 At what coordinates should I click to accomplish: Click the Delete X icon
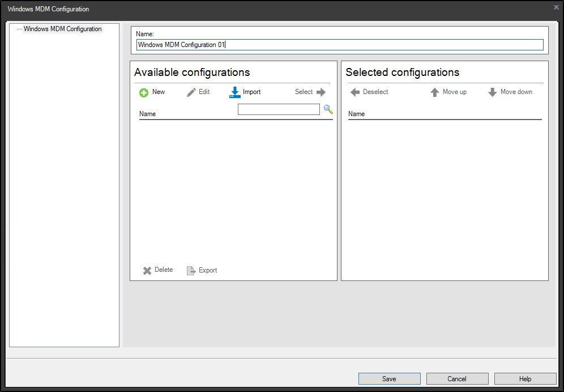147,270
